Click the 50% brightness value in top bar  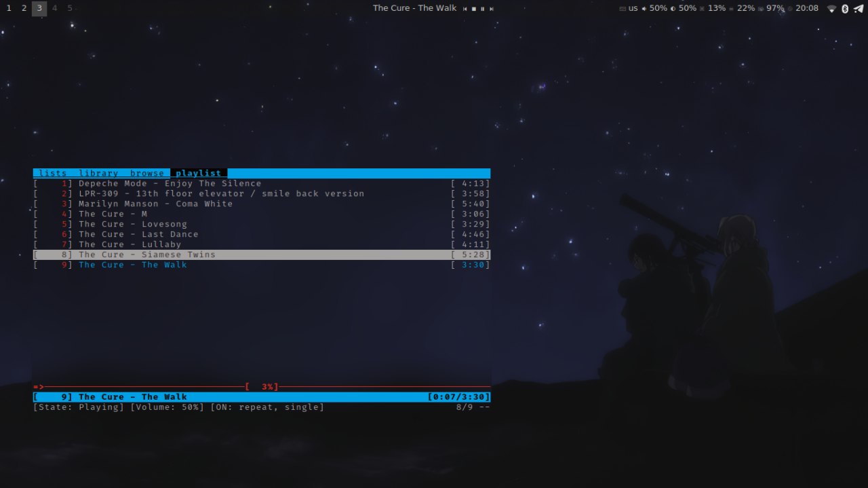coord(688,8)
